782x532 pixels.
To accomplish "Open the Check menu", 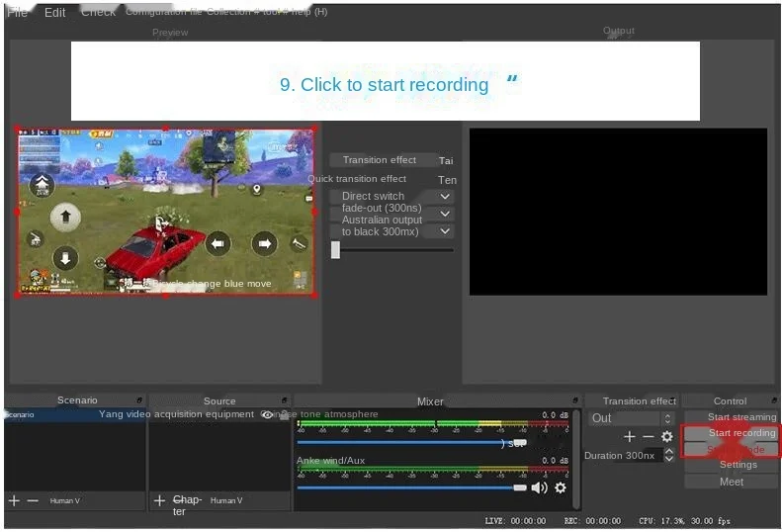I will [98, 12].
